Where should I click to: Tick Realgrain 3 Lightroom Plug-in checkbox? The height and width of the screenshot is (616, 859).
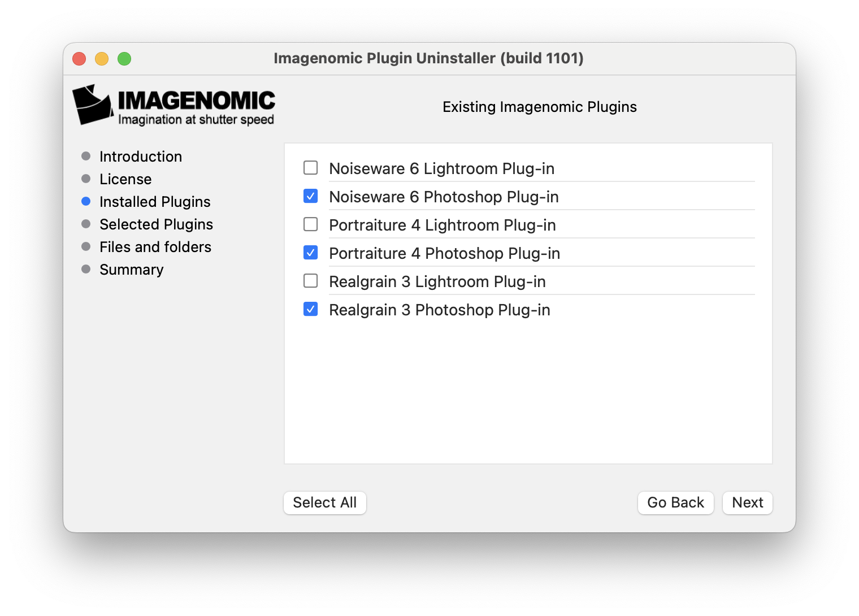click(311, 281)
